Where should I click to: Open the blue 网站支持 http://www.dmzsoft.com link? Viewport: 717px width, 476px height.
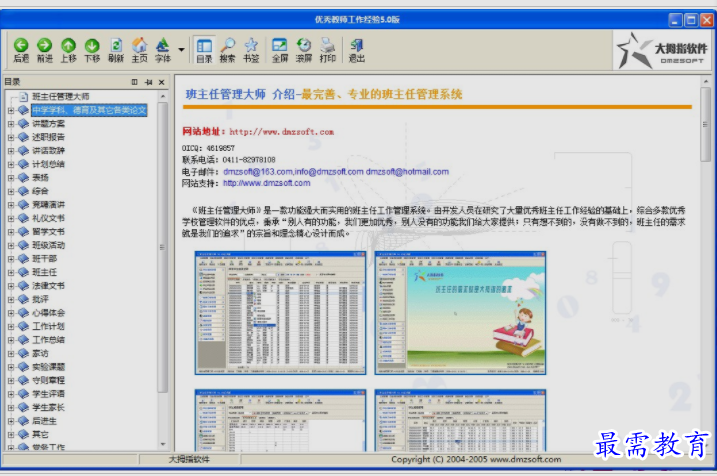point(267,183)
